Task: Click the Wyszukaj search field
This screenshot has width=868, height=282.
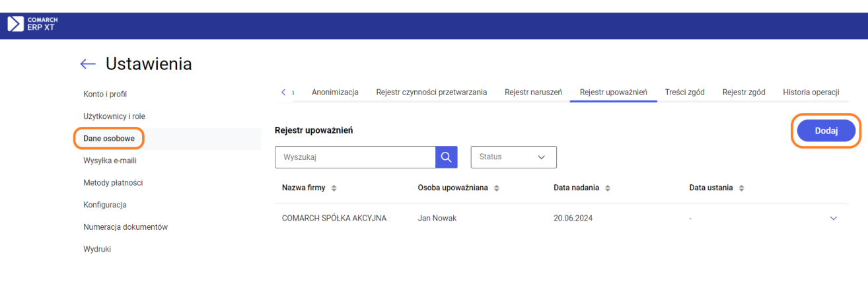Action: [x=355, y=157]
